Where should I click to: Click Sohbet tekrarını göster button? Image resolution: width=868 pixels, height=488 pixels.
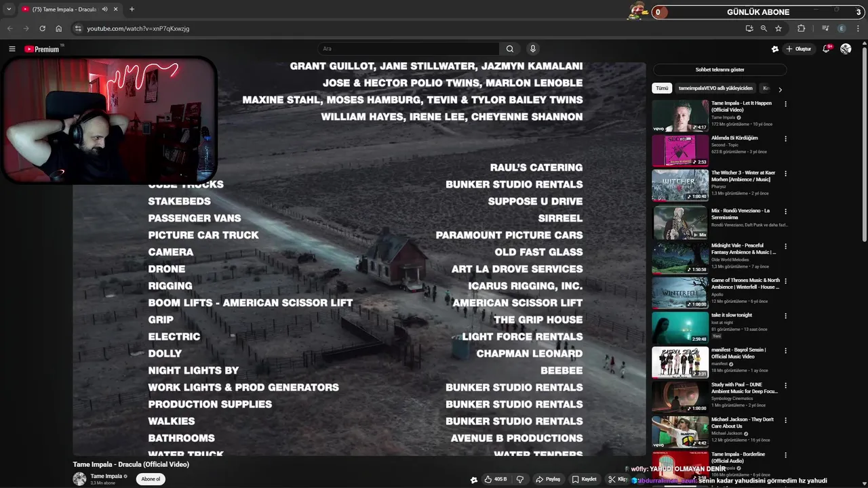point(719,70)
